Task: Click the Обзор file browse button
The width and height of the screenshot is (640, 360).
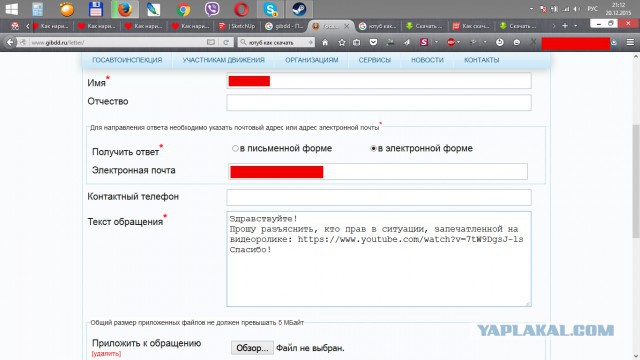Action: pyautogui.click(x=252, y=348)
